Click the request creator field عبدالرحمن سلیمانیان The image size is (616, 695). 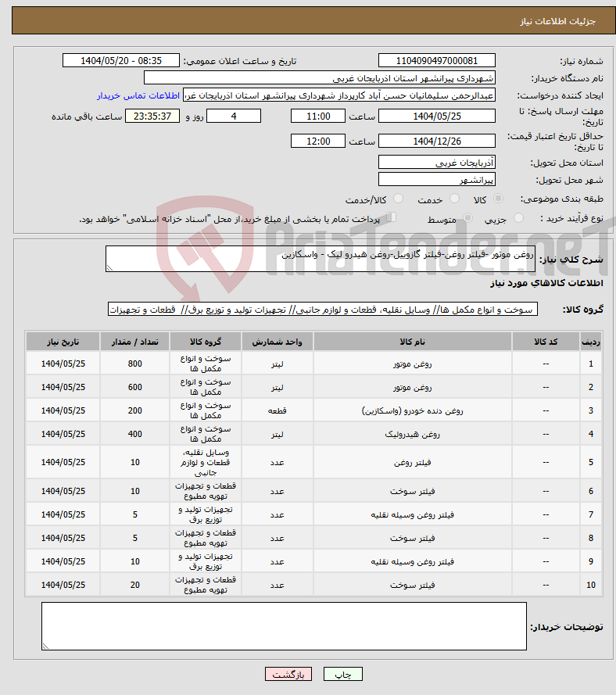point(339,95)
